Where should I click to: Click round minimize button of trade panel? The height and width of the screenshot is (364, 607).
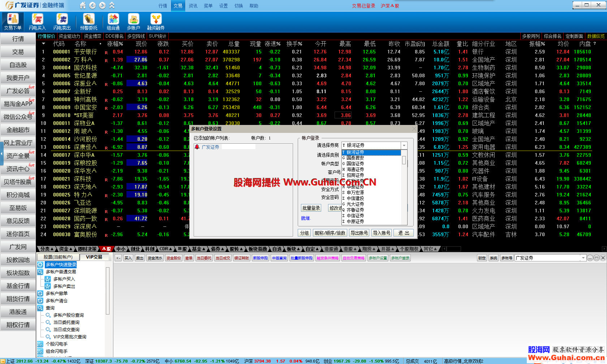[x=590, y=258]
